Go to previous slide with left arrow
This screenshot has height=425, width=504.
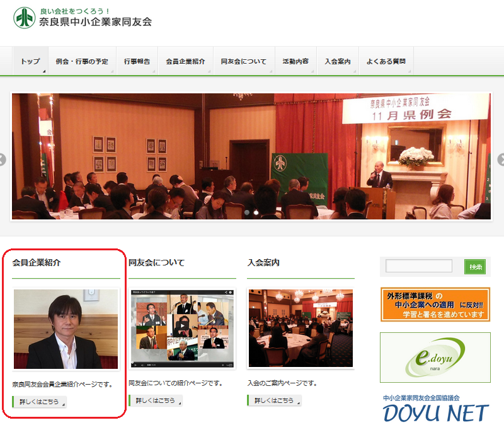pyautogui.click(x=3, y=160)
